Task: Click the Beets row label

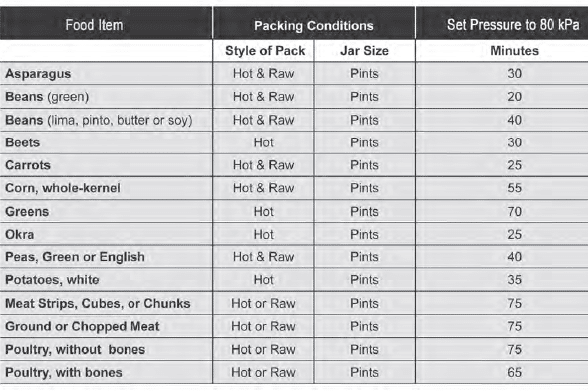Action: click(22, 142)
